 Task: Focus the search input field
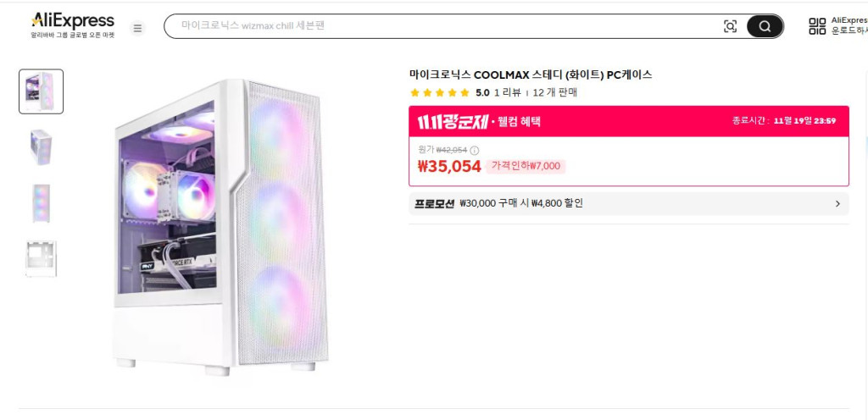point(441,26)
